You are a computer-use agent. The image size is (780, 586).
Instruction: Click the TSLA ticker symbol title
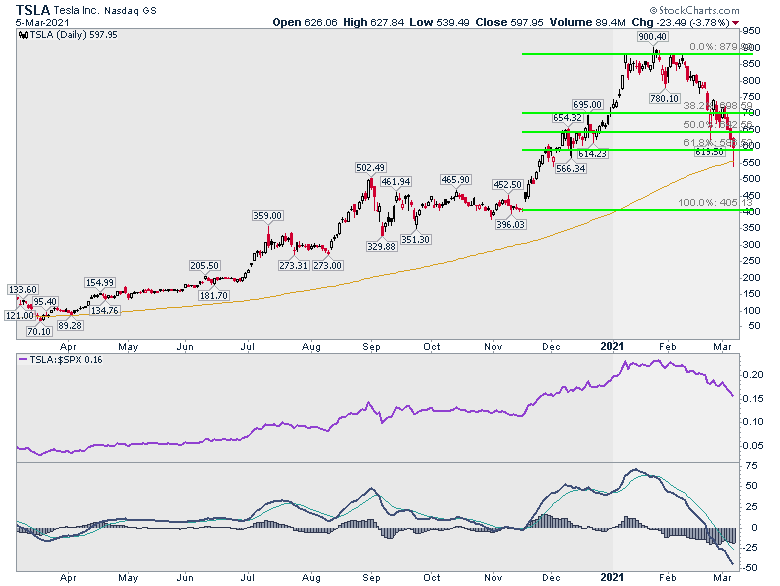click(32, 9)
